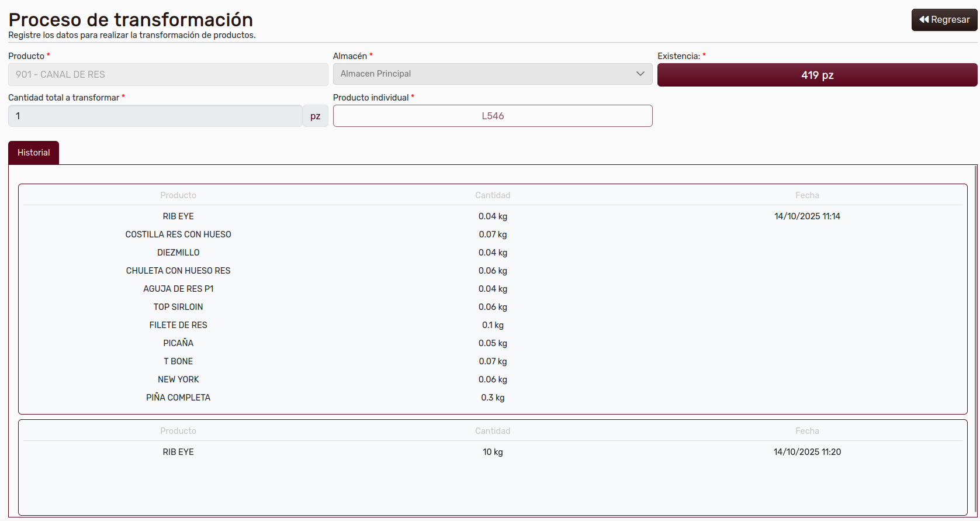Screen dimensions: 980x521
Task: Click the Fecha column header in first table
Action: [x=806, y=195]
